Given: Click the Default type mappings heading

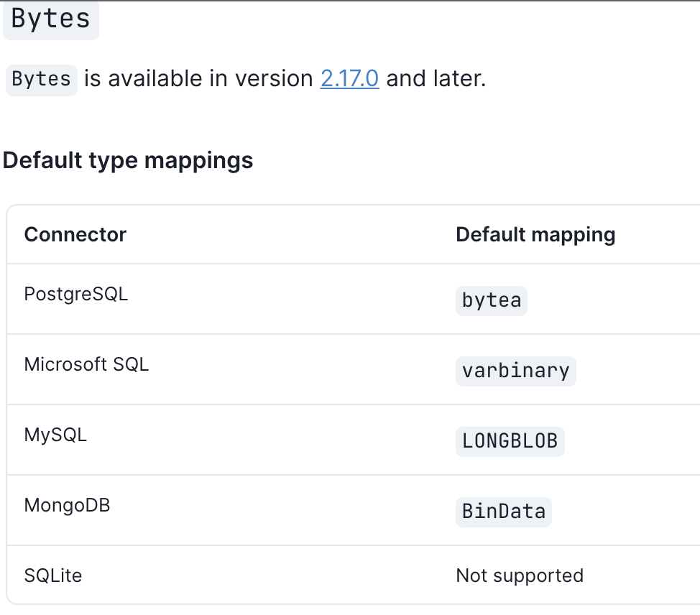Looking at the screenshot, I should point(128,161).
